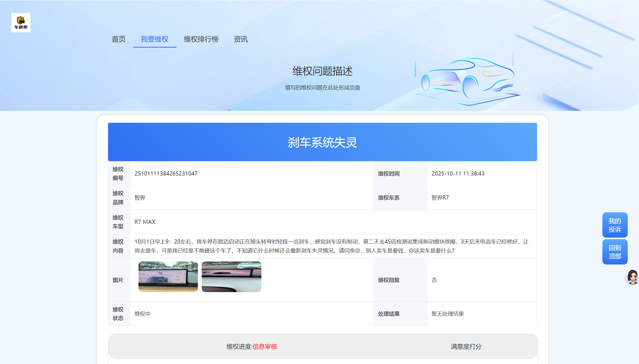
Task: Switch to the 资讯 tab
Action: point(240,39)
